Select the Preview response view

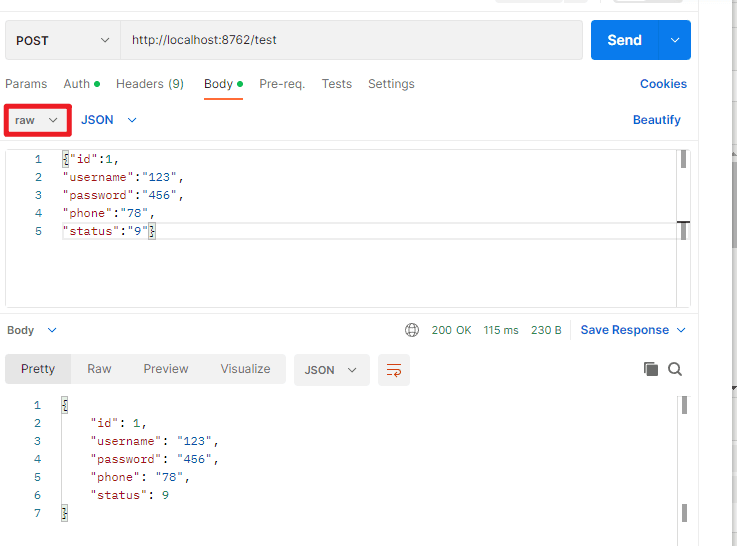pos(166,369)
